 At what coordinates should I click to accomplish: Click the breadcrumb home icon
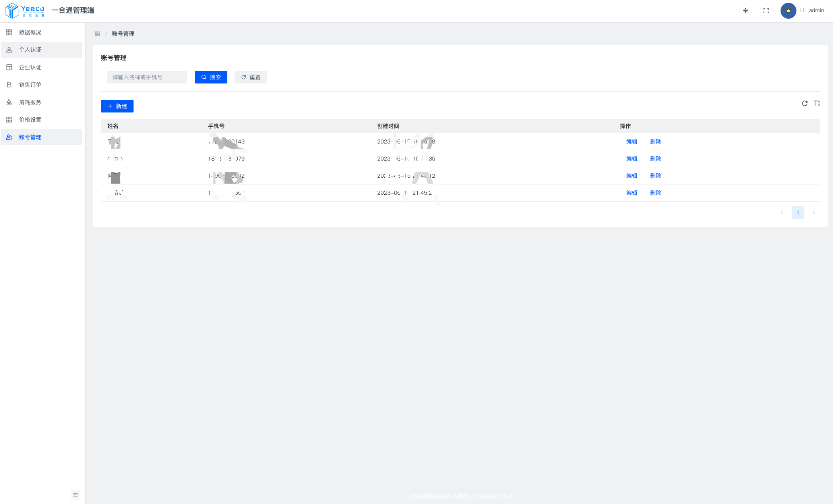(97, 34)
